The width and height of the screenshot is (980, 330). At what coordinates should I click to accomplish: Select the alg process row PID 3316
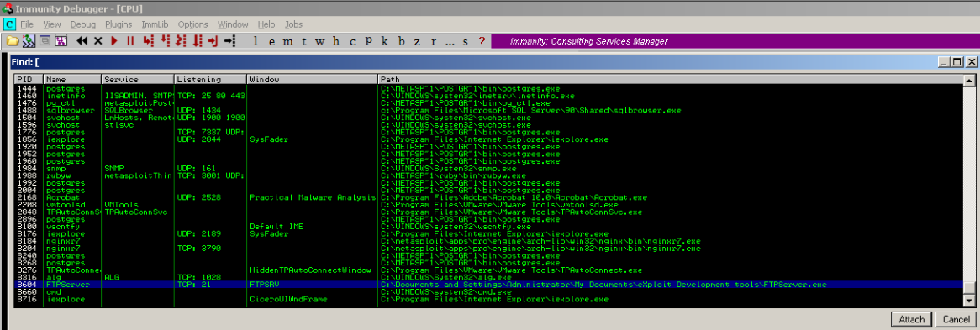[x=488, y=277]
